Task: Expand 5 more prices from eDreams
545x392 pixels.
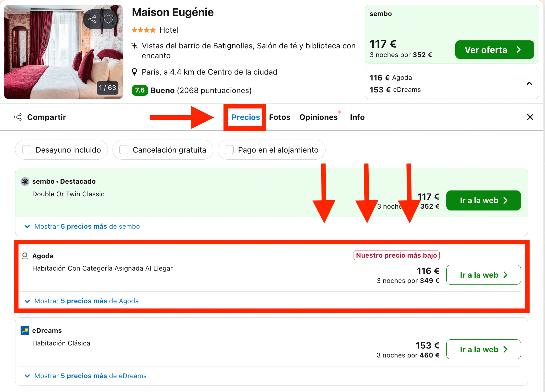Action: coord(90,376)
